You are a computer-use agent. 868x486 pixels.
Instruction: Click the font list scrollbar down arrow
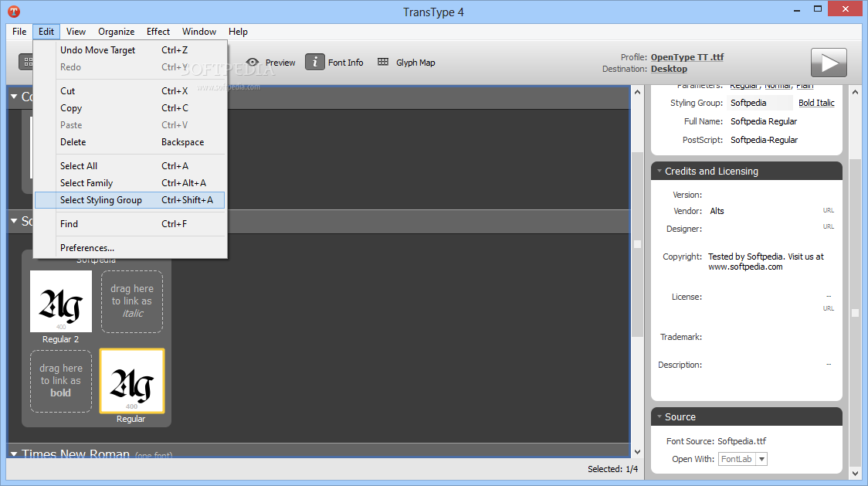(637, 452)
